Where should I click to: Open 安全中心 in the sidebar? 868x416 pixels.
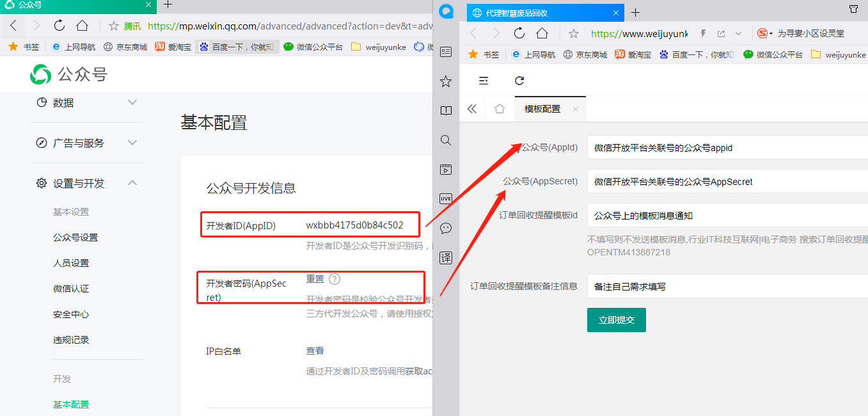[71, 314]
